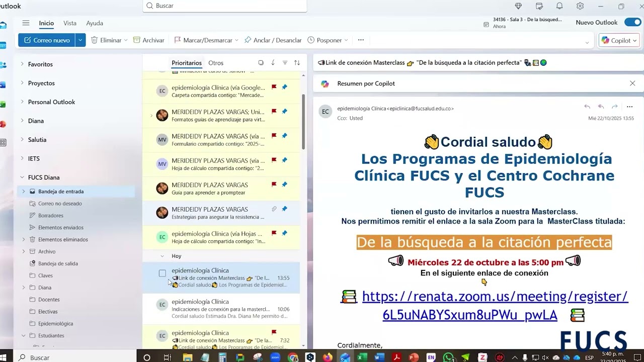Click sender address epiclinica@fucsalud.edu.co
This screenshot has width=644, height=362.
[x=420, y=108]
